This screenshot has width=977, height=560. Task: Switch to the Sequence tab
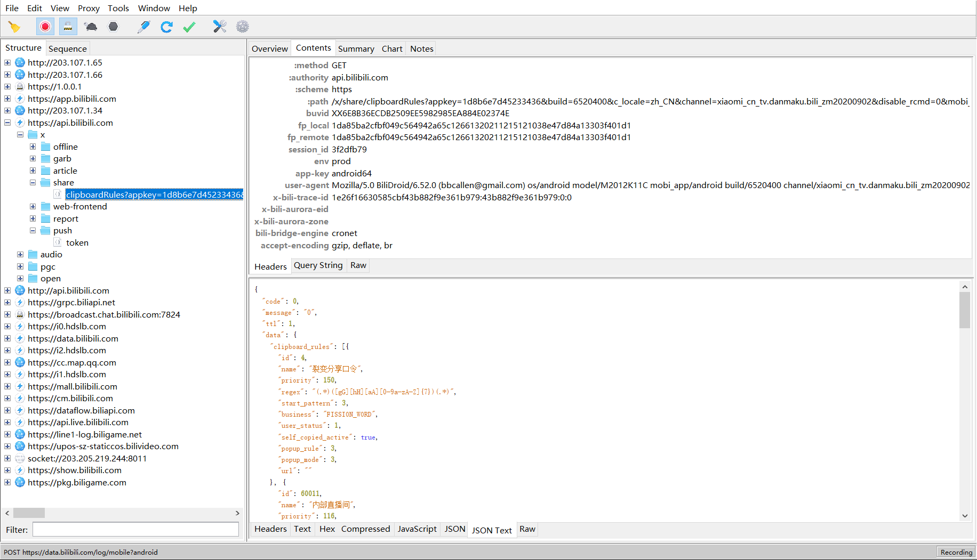[67, 48]
